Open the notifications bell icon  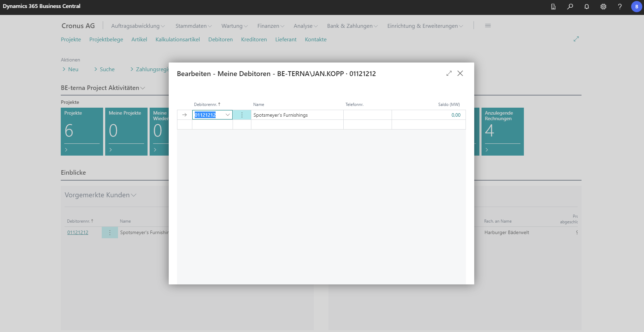pyautogui.click(x=586, y=7)
